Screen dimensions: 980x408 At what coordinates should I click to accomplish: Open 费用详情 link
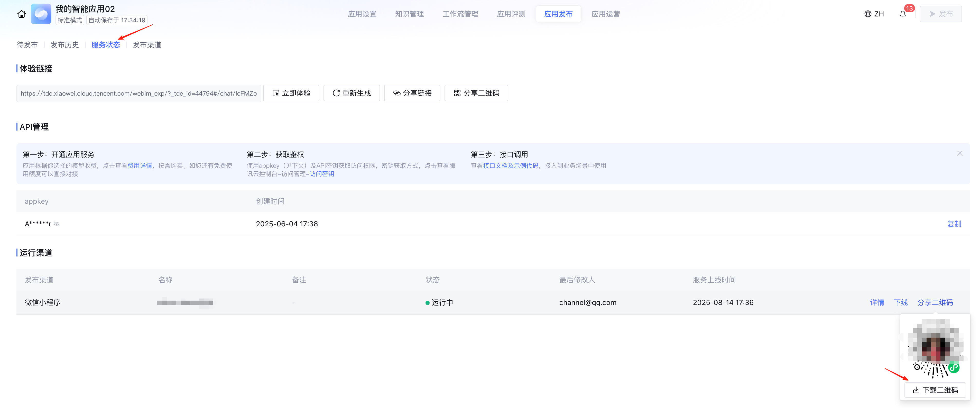point(140,166)
